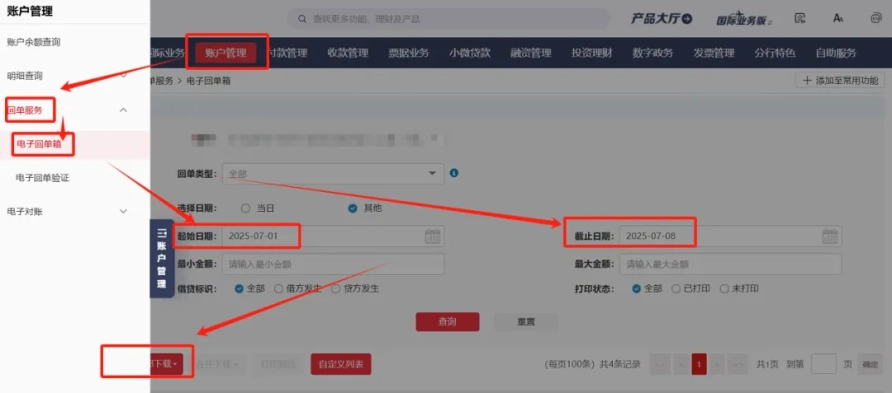Click page number 1 in pagination
This screenshot has width=892, height=393.
coord(699,364)
